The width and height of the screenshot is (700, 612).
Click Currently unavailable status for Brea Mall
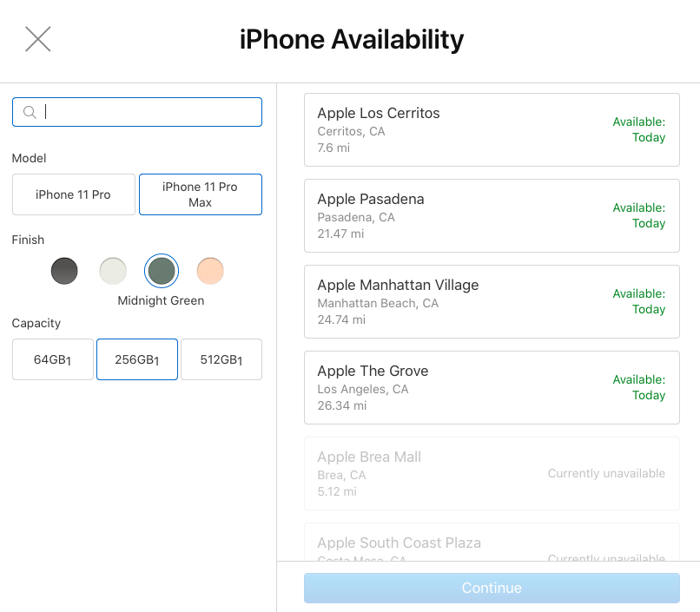pyautogui.click(x=607, y=474)
